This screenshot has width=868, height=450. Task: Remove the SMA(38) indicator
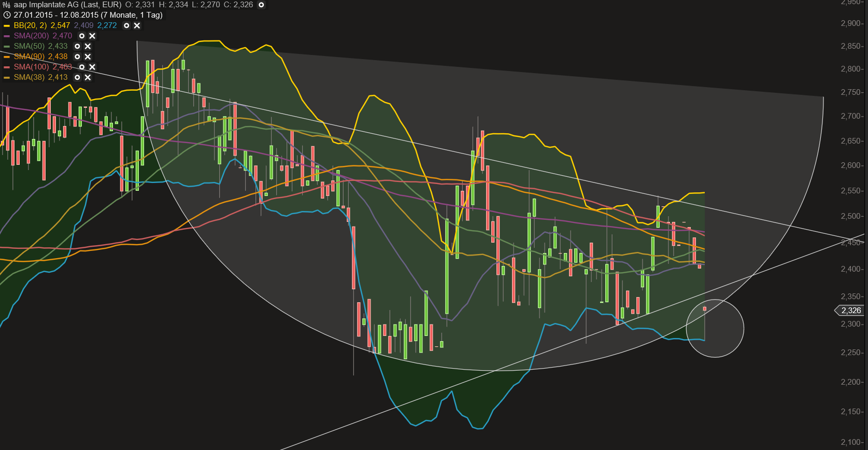coord(88,77)
